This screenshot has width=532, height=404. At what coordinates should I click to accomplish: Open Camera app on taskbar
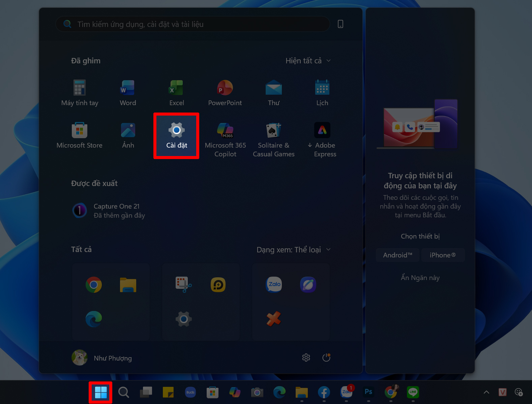[x=257, y=392]
